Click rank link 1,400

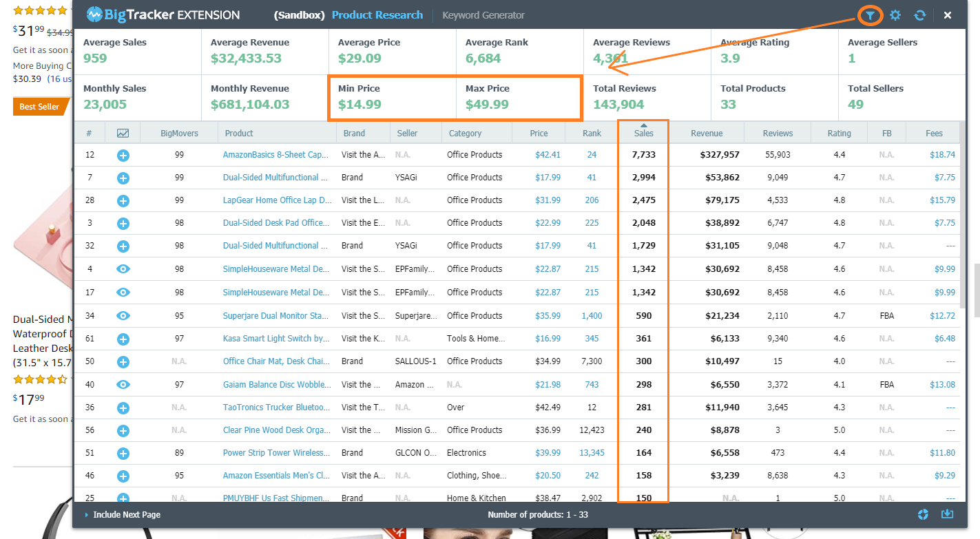click(x=592, y=316)
